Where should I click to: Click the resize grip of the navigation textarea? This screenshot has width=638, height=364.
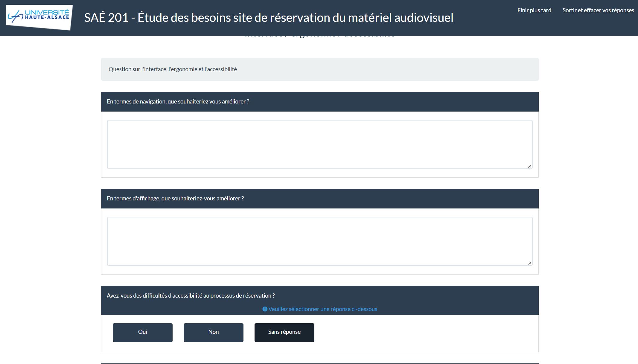530,166
